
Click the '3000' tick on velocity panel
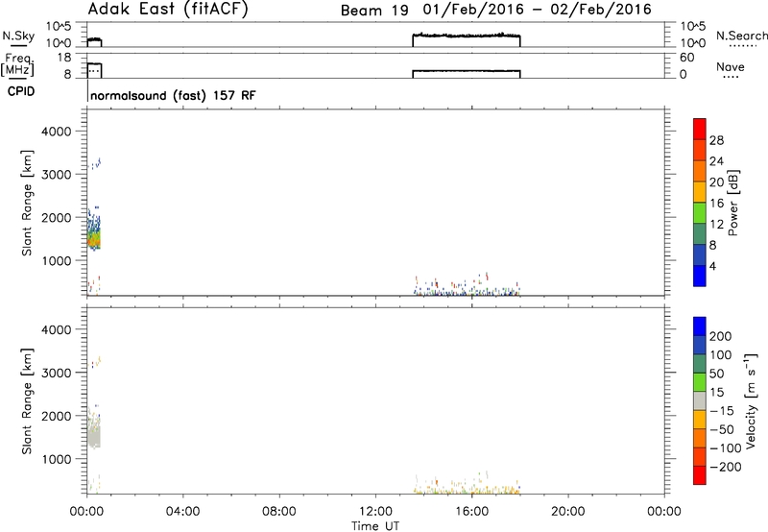pyautogui.click(x=57, y=373)
